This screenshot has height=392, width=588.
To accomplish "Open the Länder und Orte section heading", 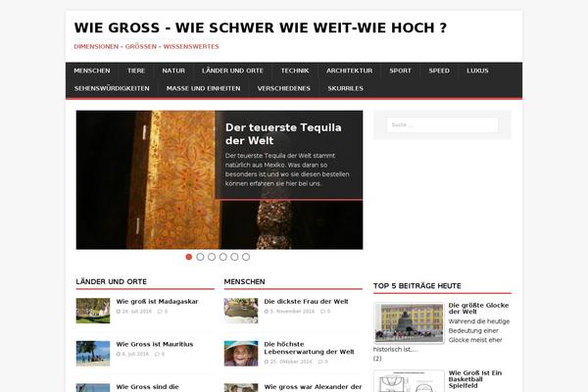I will coord(111,281).
